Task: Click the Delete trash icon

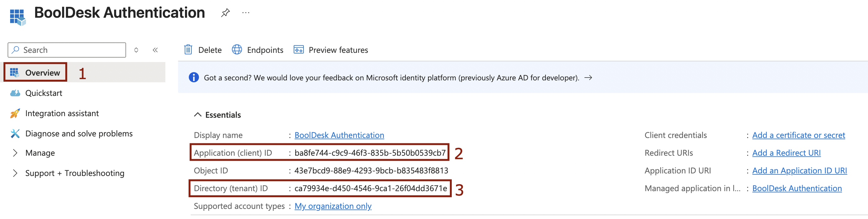Action: click(188, 50)
